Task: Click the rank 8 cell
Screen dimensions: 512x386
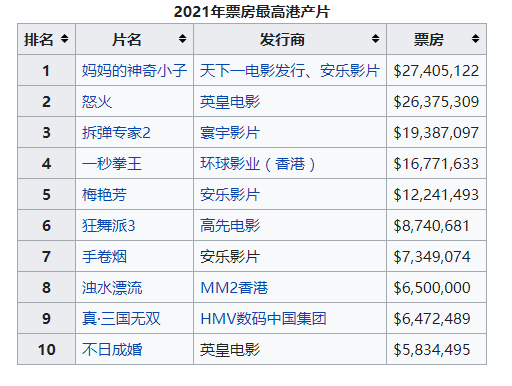Action: 46,288
